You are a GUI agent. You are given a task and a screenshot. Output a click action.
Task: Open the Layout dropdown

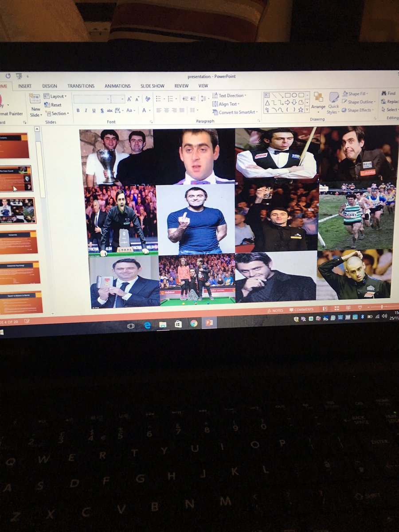[55, 96]
